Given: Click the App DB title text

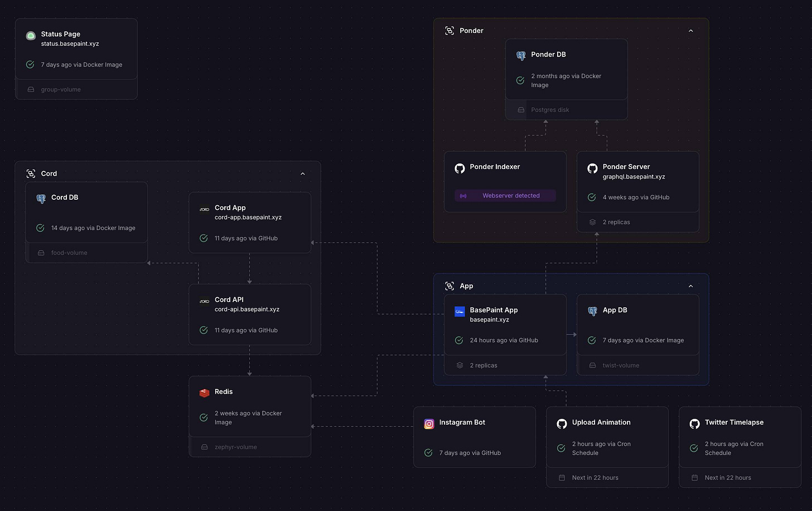Looking at the screenshot, I should pos(615,310).
